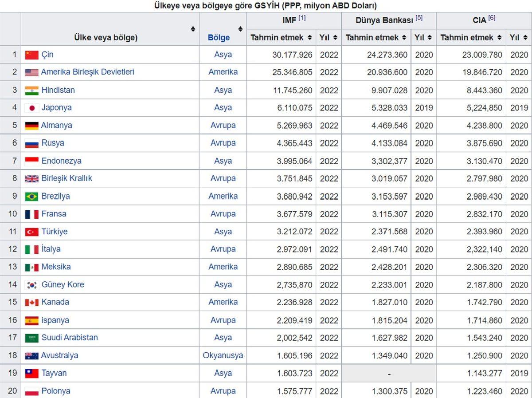This screenshot has width=532, height=398.
Task: Sort by the Bölge column arrows
Action: tap(240, 29)
